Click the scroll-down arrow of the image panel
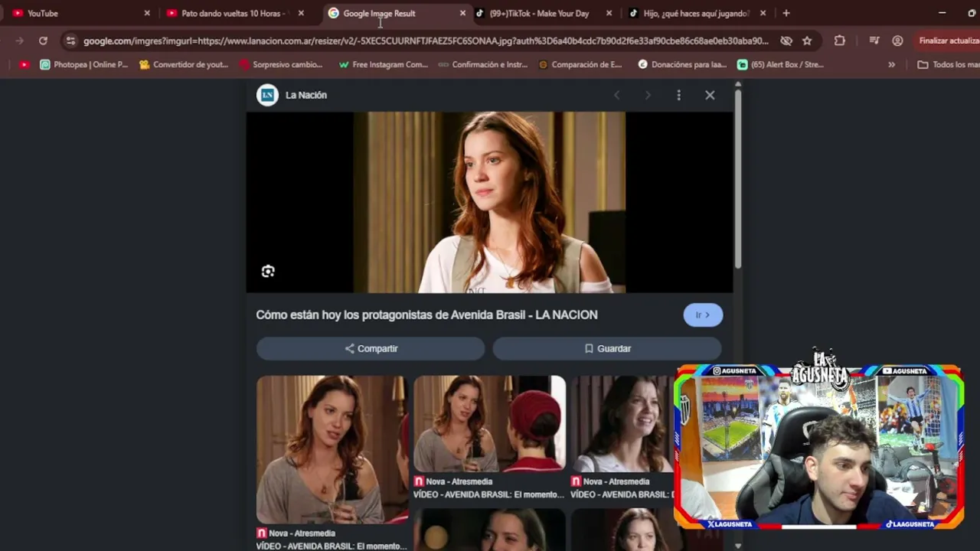Image resolution: width=980 pixels, height=551 pixels. click(x=737, y=546)
